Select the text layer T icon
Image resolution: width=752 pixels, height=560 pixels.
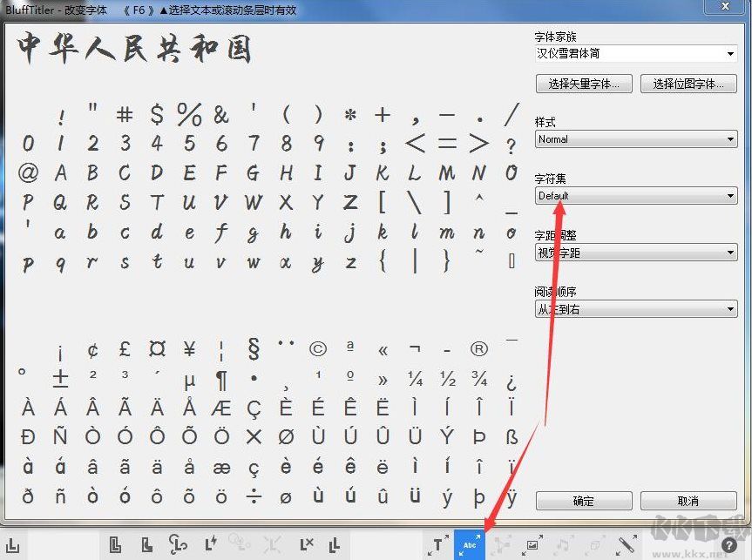pyautogui.click(x=437, y=543)
